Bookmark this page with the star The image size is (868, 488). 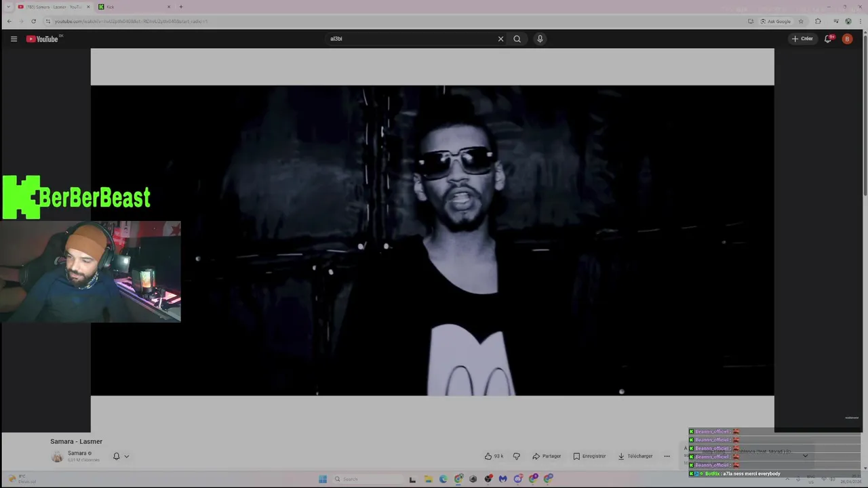pyautogui.click(x=801, y=21)
